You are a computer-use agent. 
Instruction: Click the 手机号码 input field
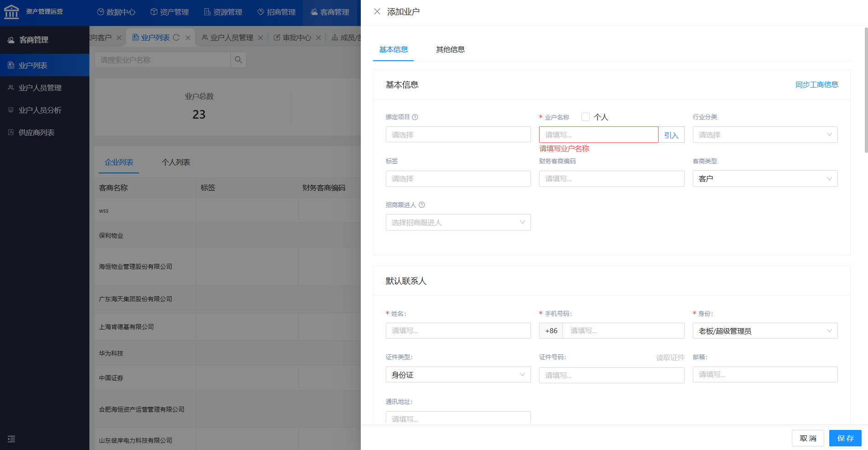click(x=623, y=331)
